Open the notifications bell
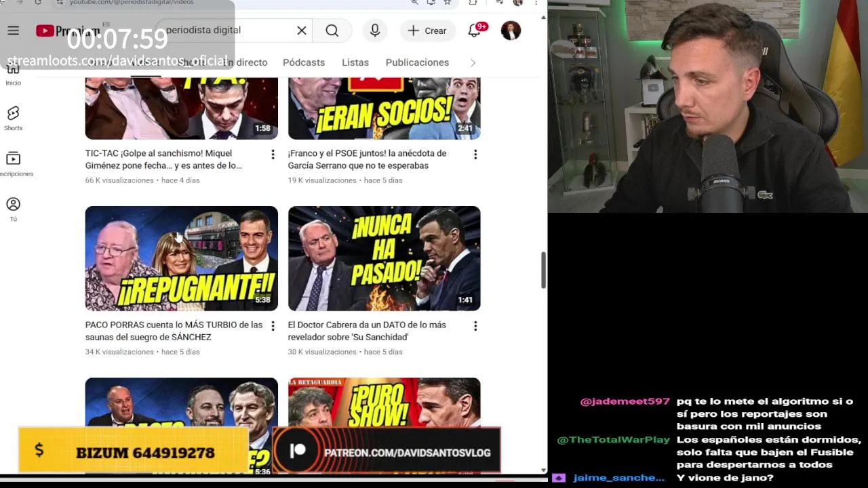The image size is (868, 488). point(475,30)
